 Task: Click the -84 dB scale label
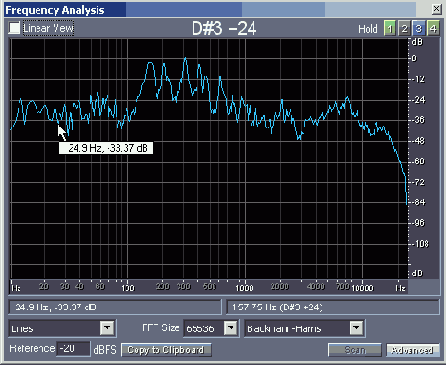click(418, 202)
